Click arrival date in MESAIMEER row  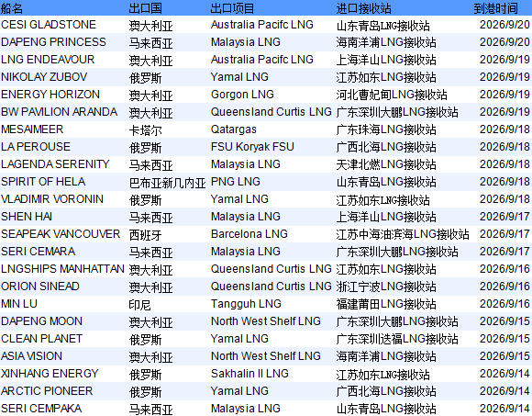point(504,129)
